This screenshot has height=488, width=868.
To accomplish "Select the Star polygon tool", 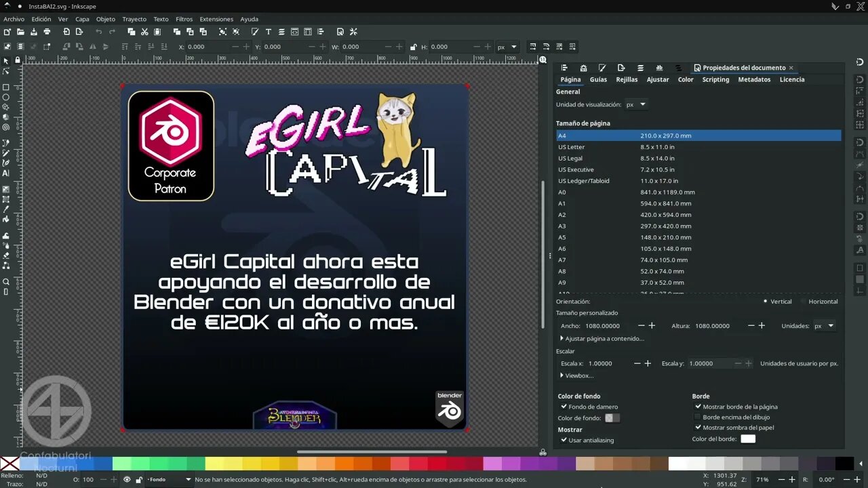I will [6, 107].
